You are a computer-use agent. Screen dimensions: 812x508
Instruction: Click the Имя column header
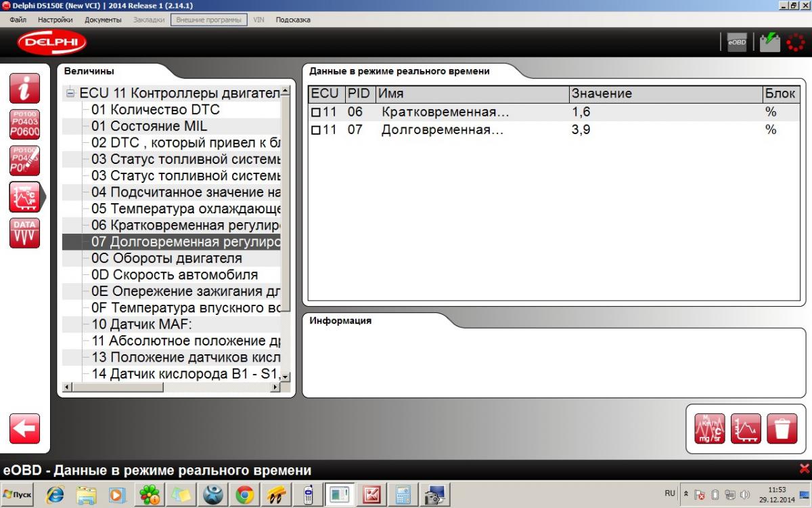(472, 94)
